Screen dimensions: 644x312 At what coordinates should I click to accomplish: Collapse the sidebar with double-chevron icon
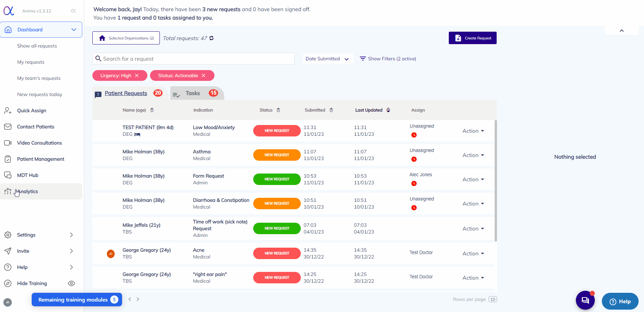[73, 11]
